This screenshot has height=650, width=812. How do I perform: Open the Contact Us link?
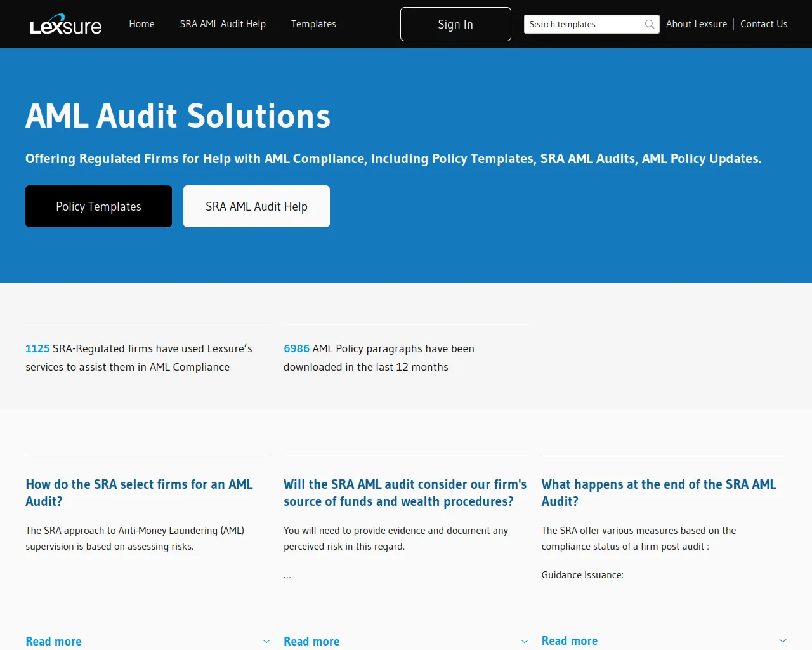(x=764, y=24)
